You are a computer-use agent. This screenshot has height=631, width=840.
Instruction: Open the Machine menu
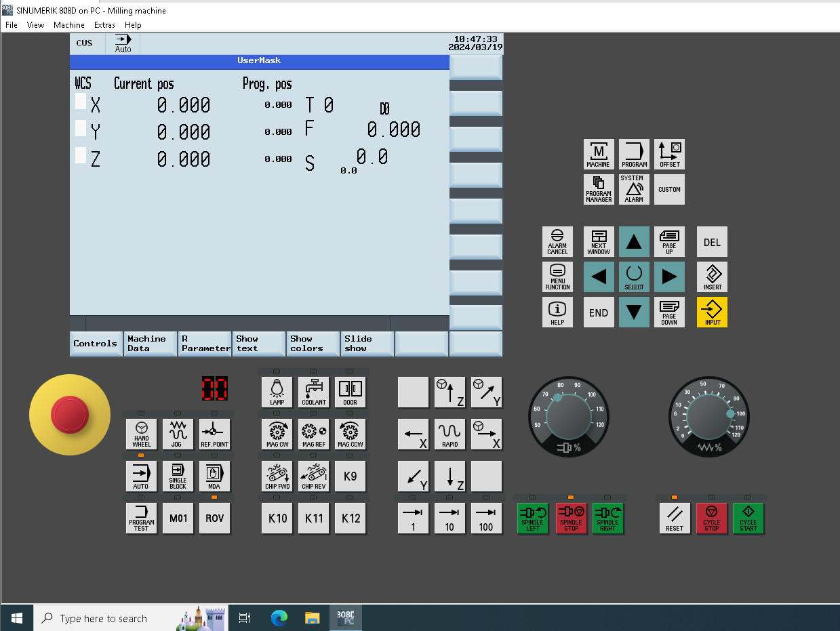(69, 25)
